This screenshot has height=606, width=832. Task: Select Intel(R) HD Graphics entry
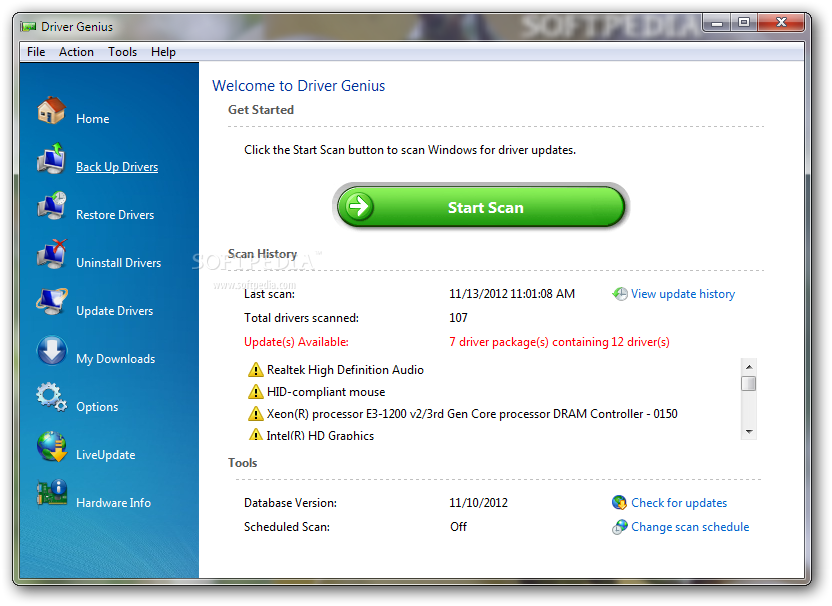click(320, 435)
